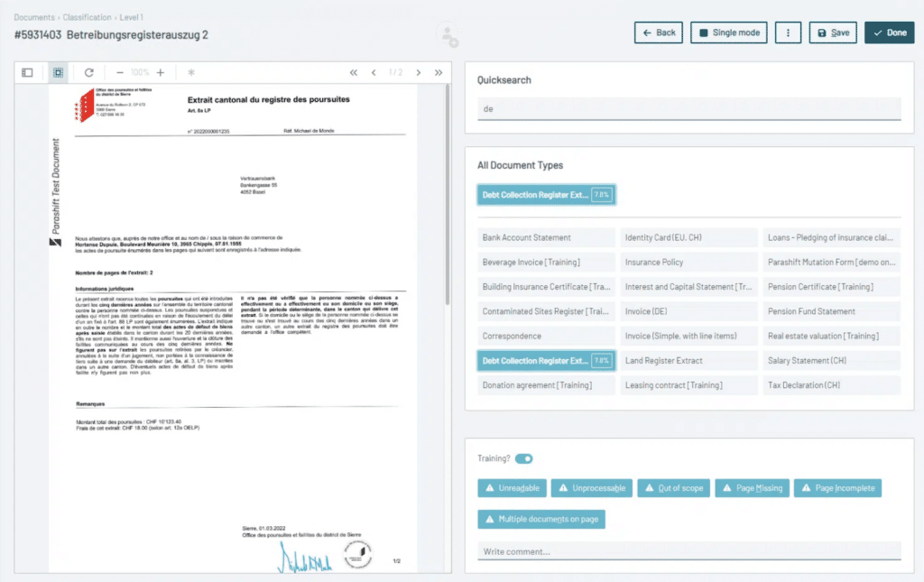The width and height of the screenshot is (924, 582).
Task: Click the assign user avatar icon
Action: 447,34
